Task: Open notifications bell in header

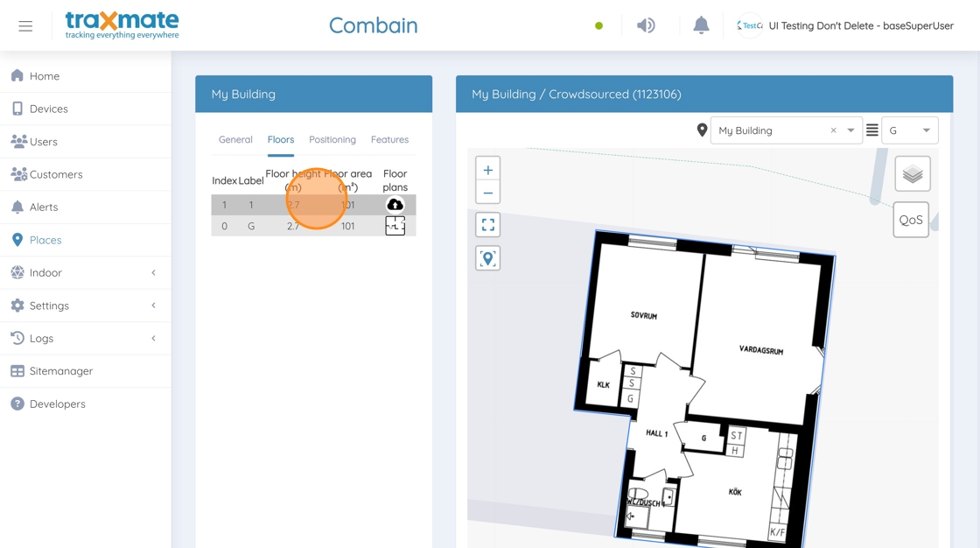Action: pyautogui.click(x=701, y=25)
